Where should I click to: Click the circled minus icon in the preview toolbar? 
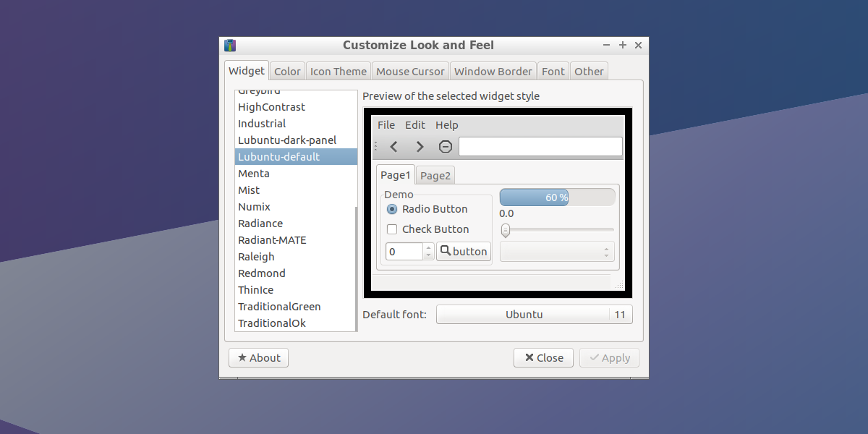pyautogui.click(x=445, y=146)
